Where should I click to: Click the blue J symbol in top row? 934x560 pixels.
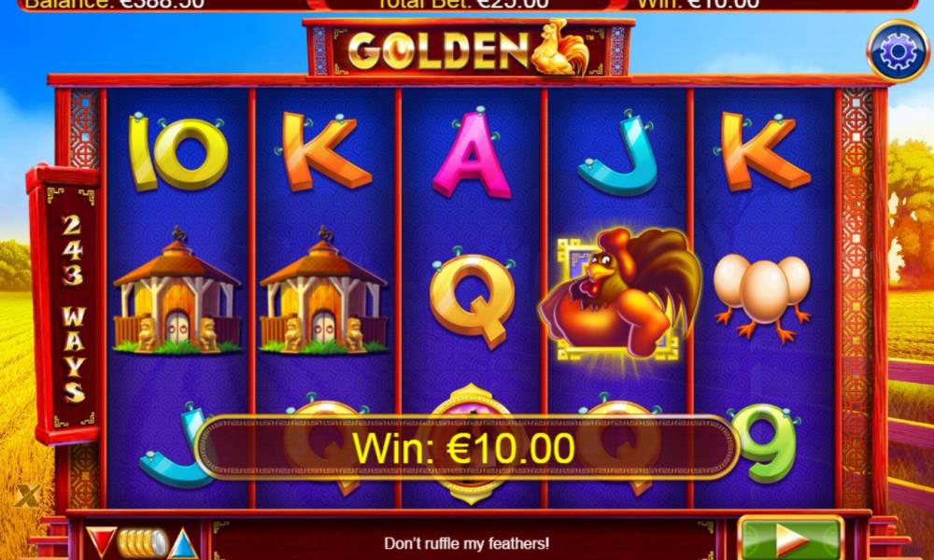pyautogui.click(x=619, y=155)
